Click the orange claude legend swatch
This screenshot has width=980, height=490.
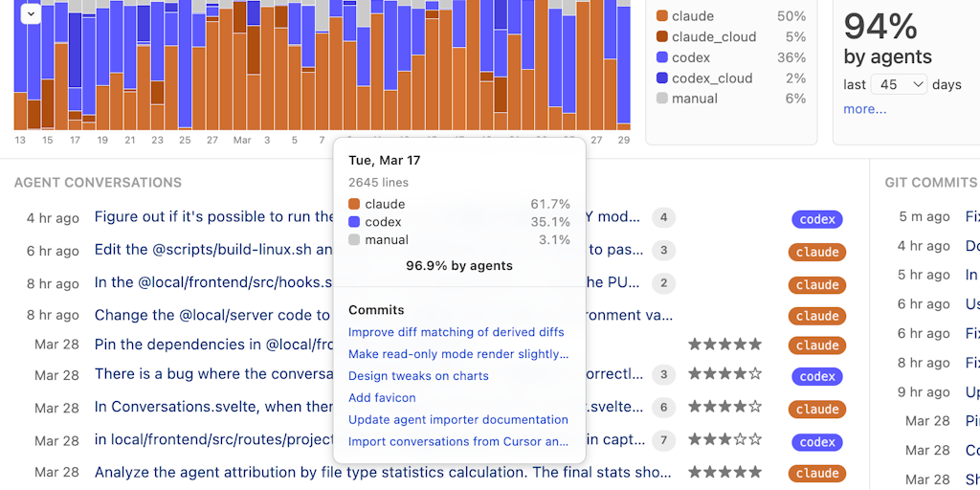661,16
